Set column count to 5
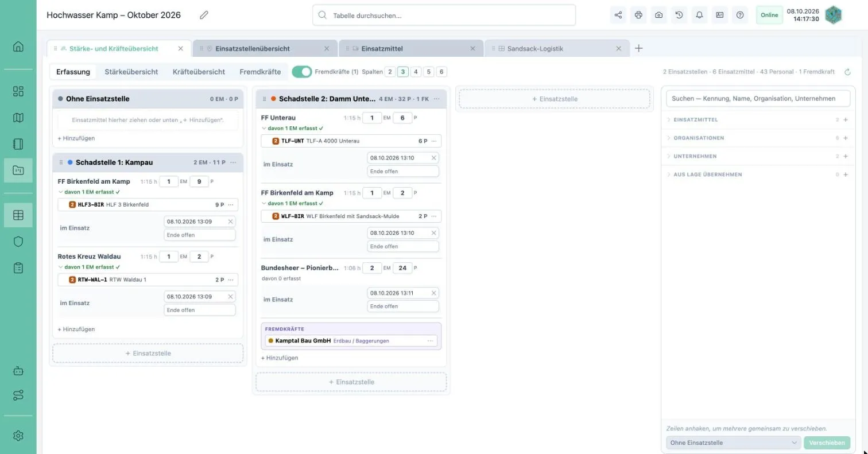868x454 pixels. (429, 72)
